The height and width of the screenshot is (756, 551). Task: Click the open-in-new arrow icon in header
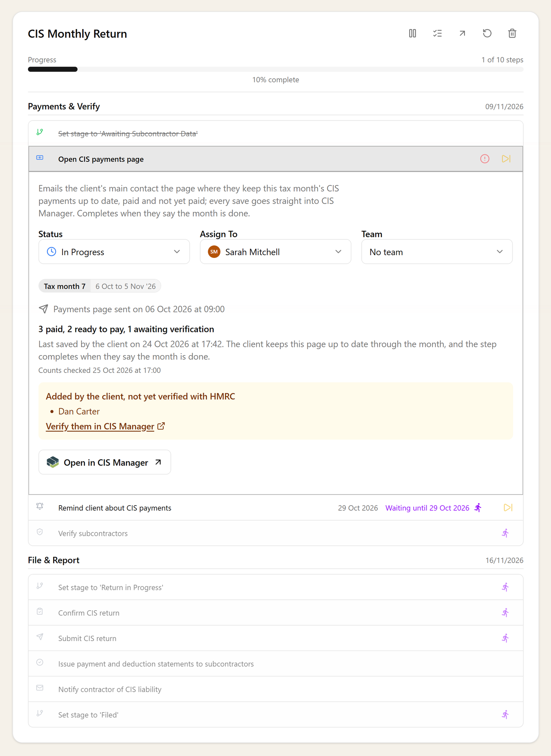point(462,33)
